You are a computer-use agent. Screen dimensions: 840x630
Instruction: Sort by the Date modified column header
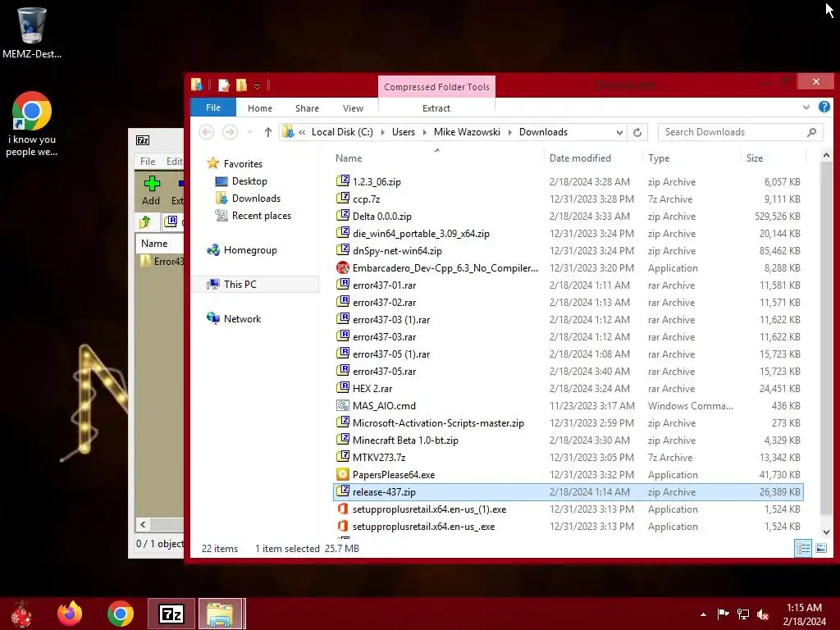[x=580, y=158]
